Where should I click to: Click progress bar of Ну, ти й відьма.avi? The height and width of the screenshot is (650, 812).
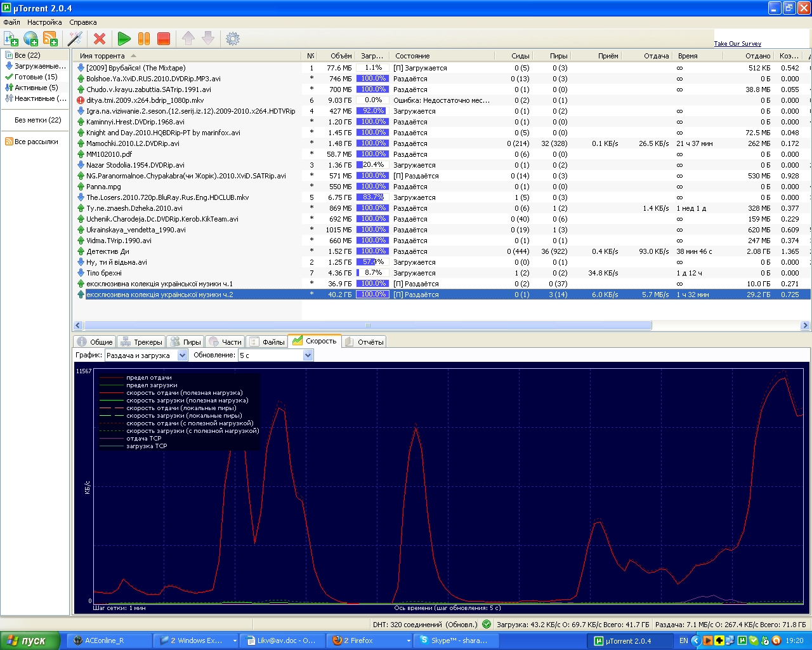click(372, 262)
